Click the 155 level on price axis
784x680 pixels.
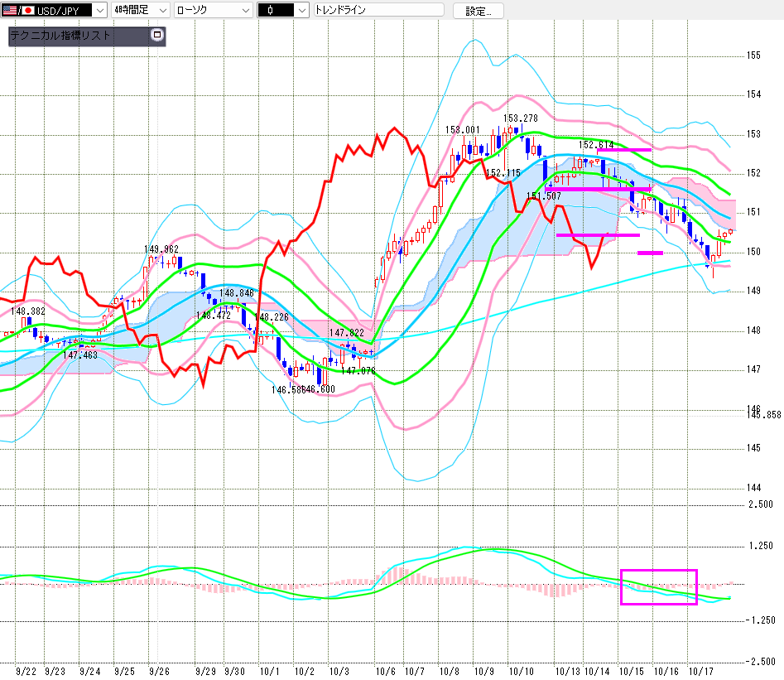click(753, 55)
